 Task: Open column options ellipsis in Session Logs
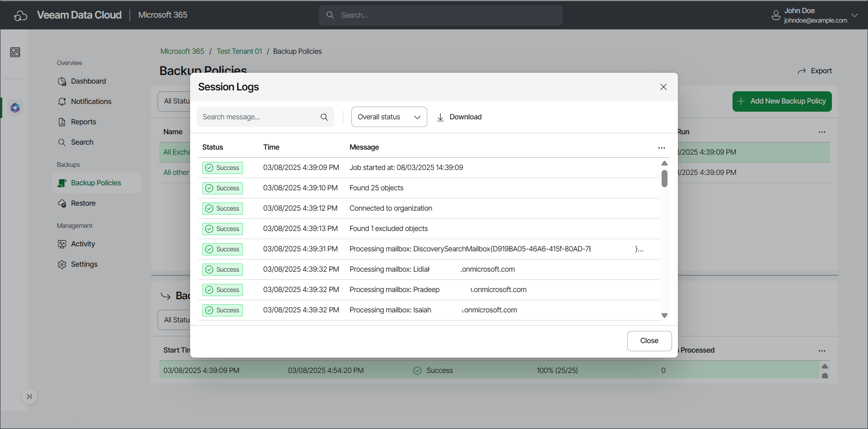coord(662,148)
